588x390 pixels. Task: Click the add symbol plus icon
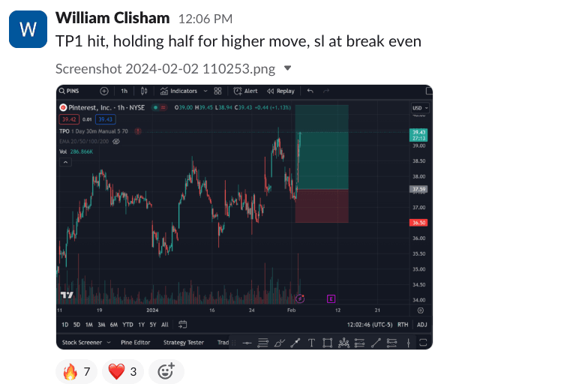[x=104, y=91]
